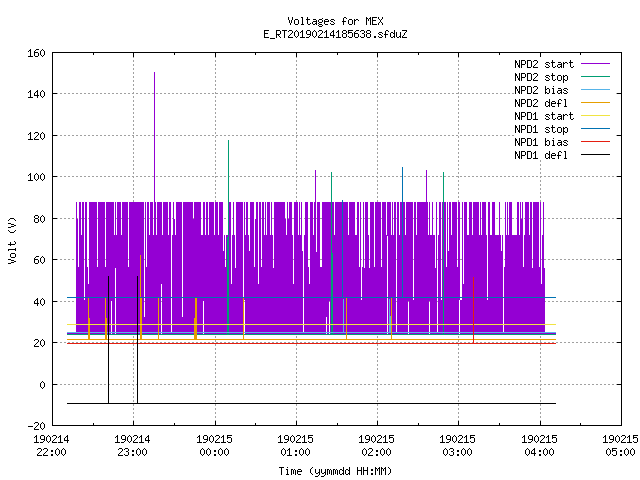Image resolution: width=640 pixels, height=480 pixels.
Task: Select the 'NPD1 start' legend label
Action: click(x=544, y=116)
